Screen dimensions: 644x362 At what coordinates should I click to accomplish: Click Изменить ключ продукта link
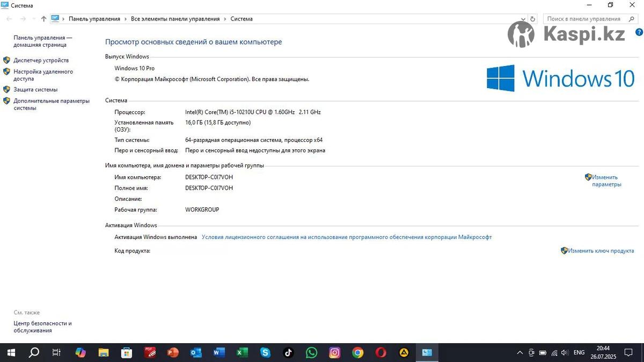coord(601,251)
